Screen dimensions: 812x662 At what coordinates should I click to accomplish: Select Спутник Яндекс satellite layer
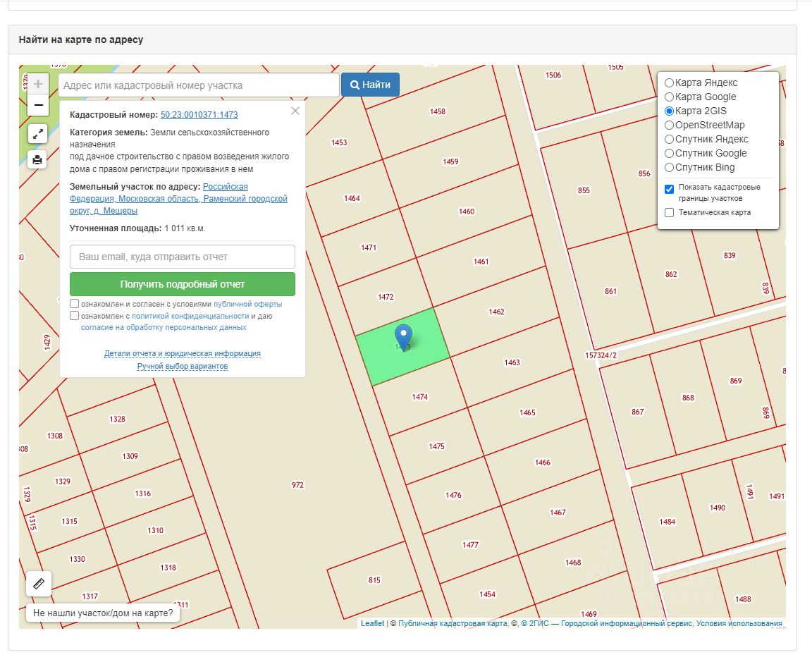click(x=669, y=140)
